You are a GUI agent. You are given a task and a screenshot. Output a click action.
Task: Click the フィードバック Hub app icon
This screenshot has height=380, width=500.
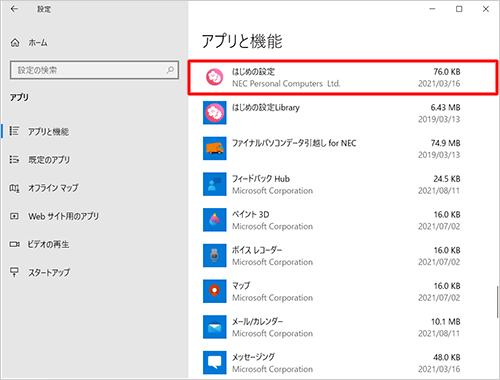tap(215, 184)
